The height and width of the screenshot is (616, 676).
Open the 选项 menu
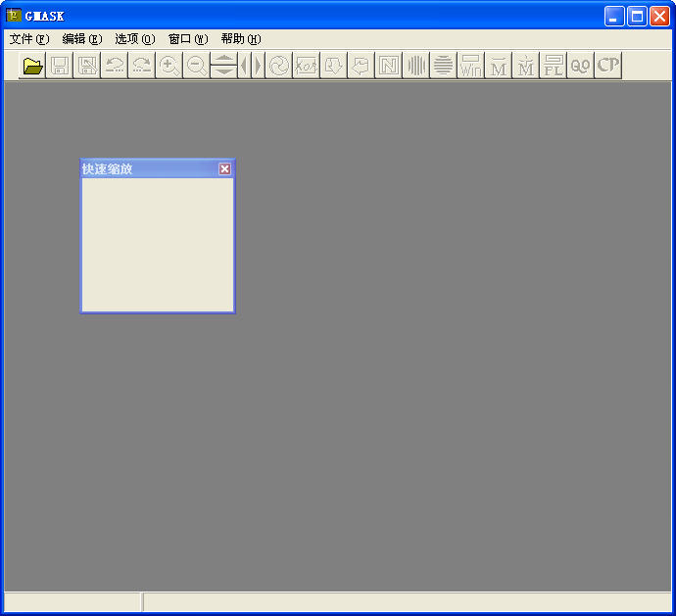coord(134,39)
